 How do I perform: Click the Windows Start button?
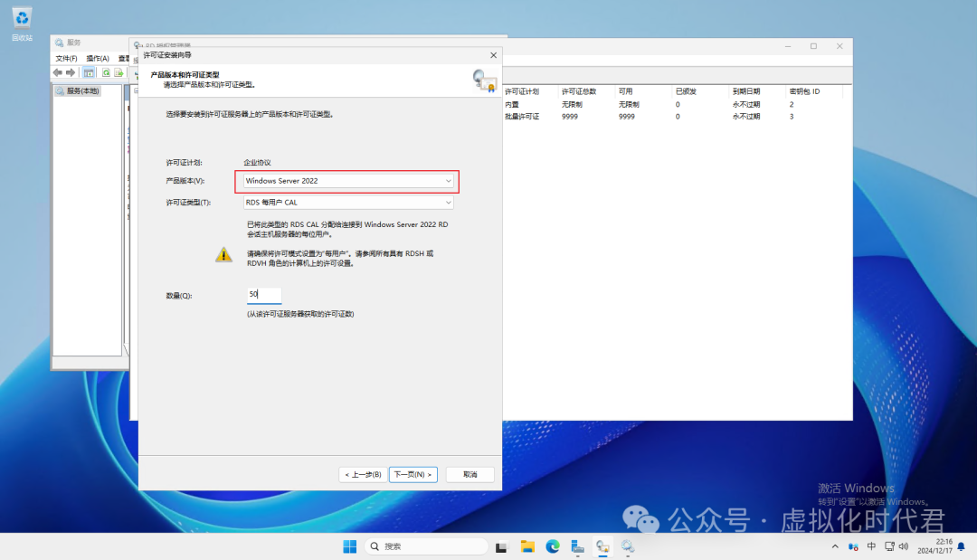tap(349, 546)
